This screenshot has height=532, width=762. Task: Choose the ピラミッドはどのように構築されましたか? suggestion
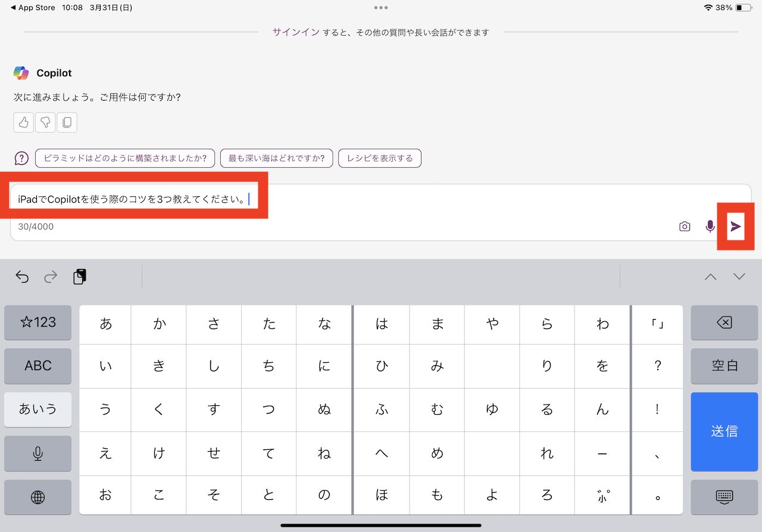(x=125, y=158)
